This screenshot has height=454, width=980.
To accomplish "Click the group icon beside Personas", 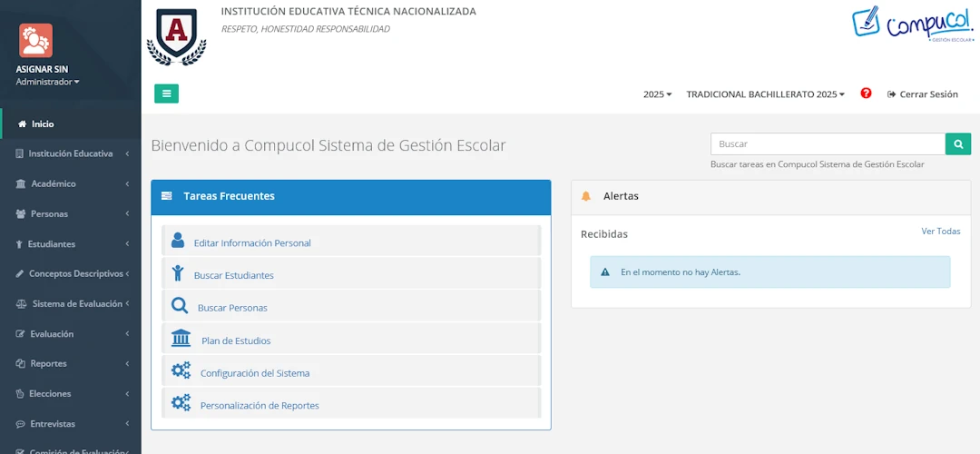I will click(x=20, y=214).
